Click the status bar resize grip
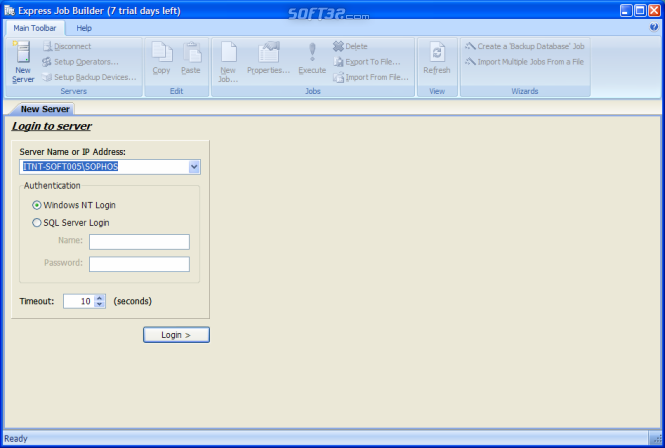This screenshot has height=448, width=665. (657, 440)
